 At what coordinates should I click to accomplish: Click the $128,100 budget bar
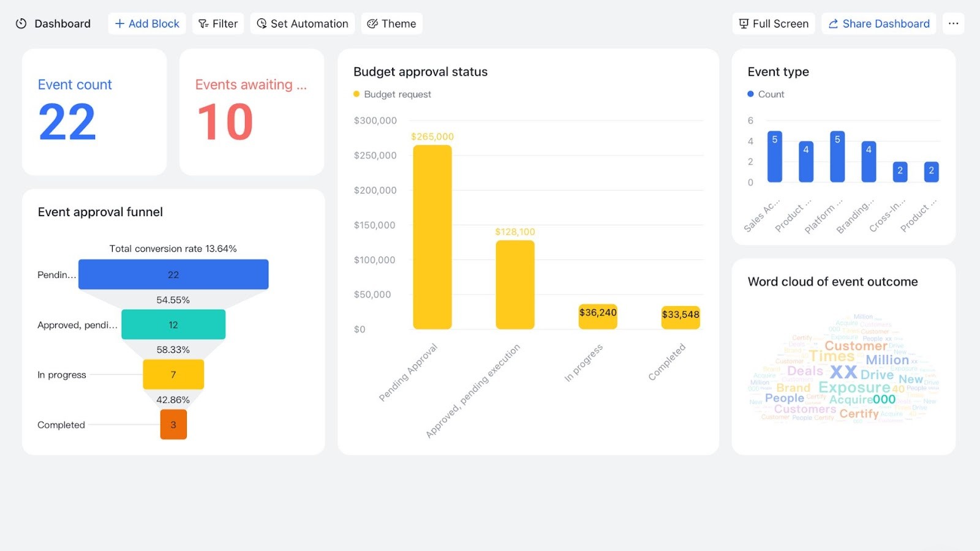(x=515, y=285)
